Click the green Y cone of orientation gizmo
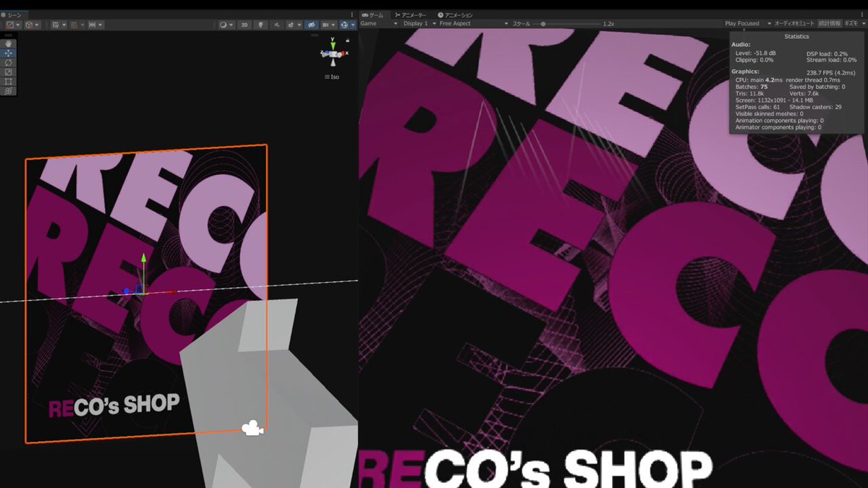Viewport: 868px width, 488px height. point(333,45)
